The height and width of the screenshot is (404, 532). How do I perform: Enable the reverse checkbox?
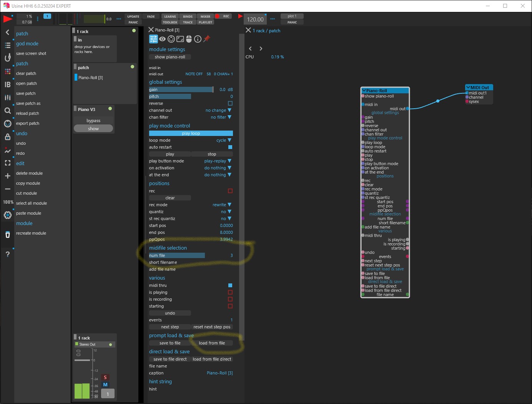230,103
